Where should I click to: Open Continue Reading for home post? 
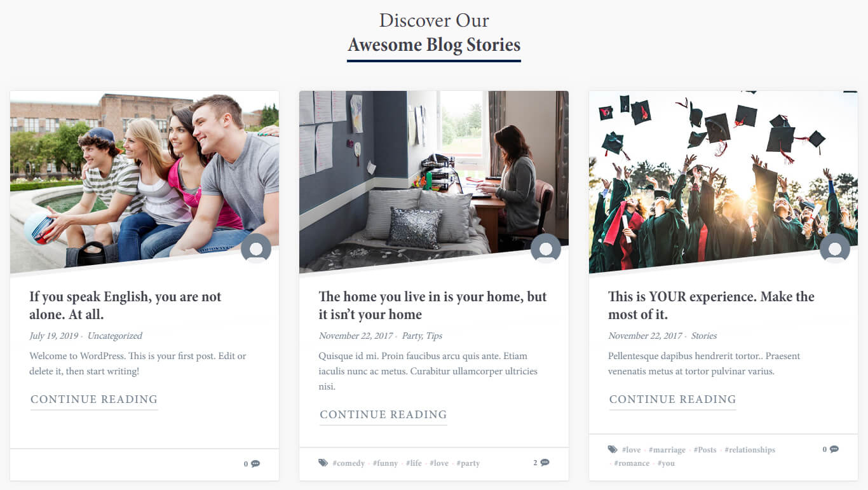point(383,415)
